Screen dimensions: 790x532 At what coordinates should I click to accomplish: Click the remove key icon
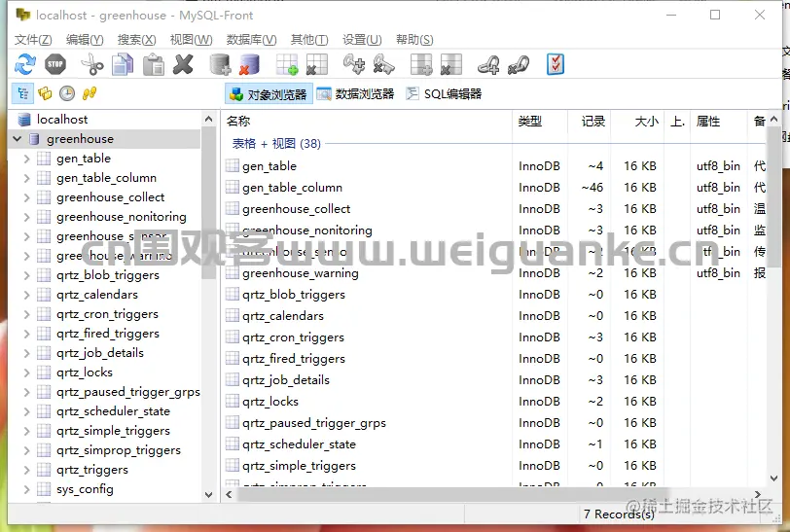384,64
